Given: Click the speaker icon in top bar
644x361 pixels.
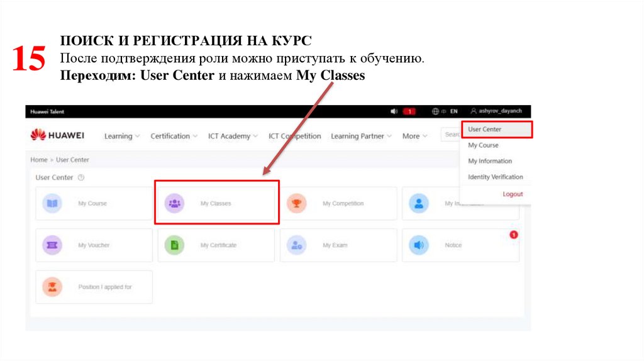Looking at the screenshot, I should (x=394, y=111).
